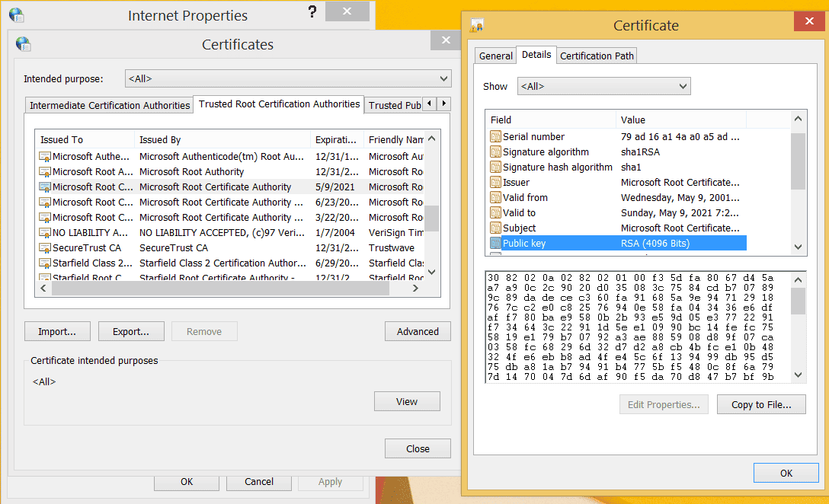Select the Valid from field icon
This screenshot has height=504, width=829.
[x=495, y=198]
